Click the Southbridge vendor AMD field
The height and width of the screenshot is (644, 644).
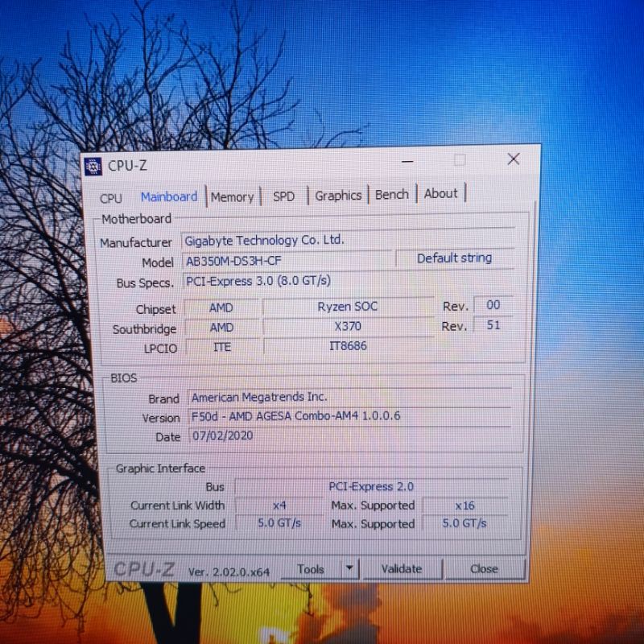(x=222, y=328)
